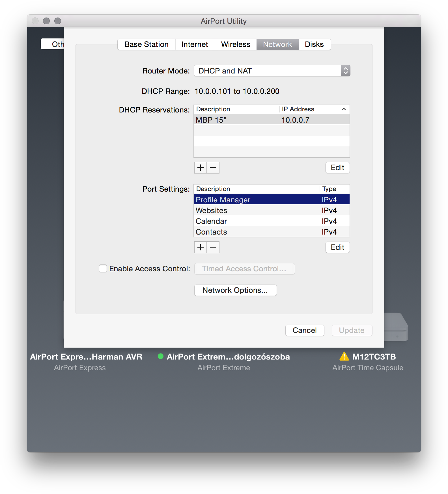448x494 pixels.
Task: Select the Profile Manager port row
Action: [272, 200]
